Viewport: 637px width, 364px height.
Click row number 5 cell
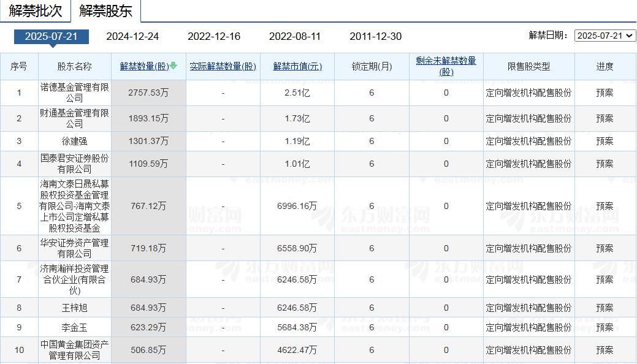(x=19, y=206)
